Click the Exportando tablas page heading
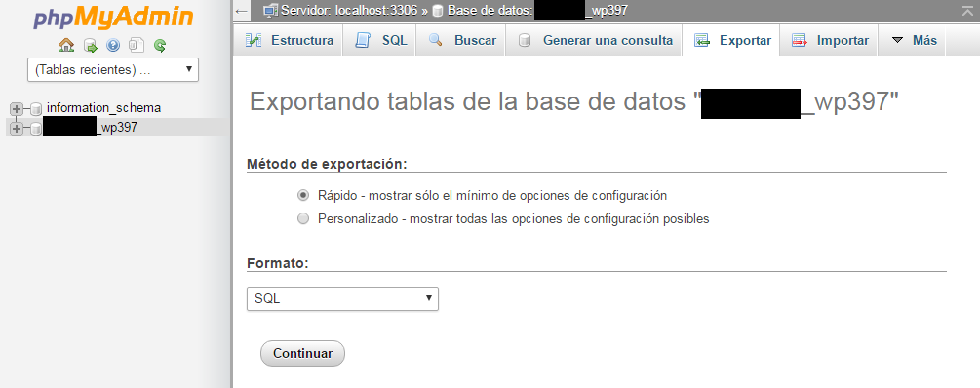The height and width of the screenshot is (388, 980). click(x=574, y=101)
